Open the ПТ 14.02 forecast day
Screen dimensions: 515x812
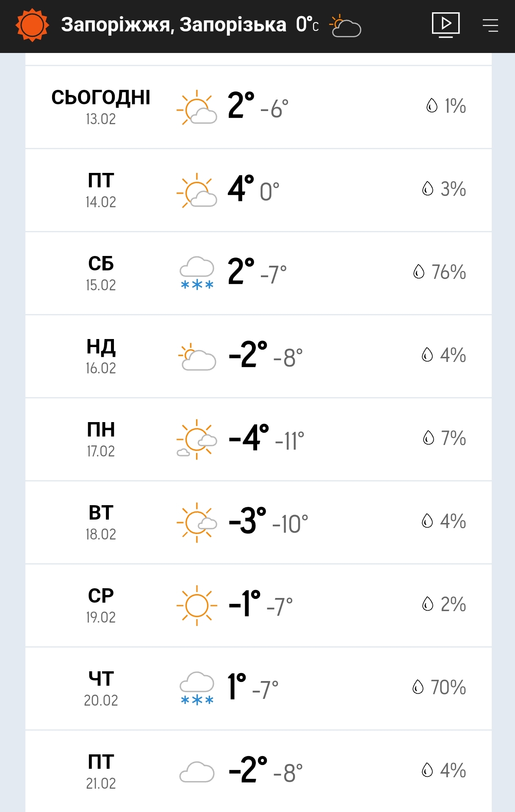point(101,190)
